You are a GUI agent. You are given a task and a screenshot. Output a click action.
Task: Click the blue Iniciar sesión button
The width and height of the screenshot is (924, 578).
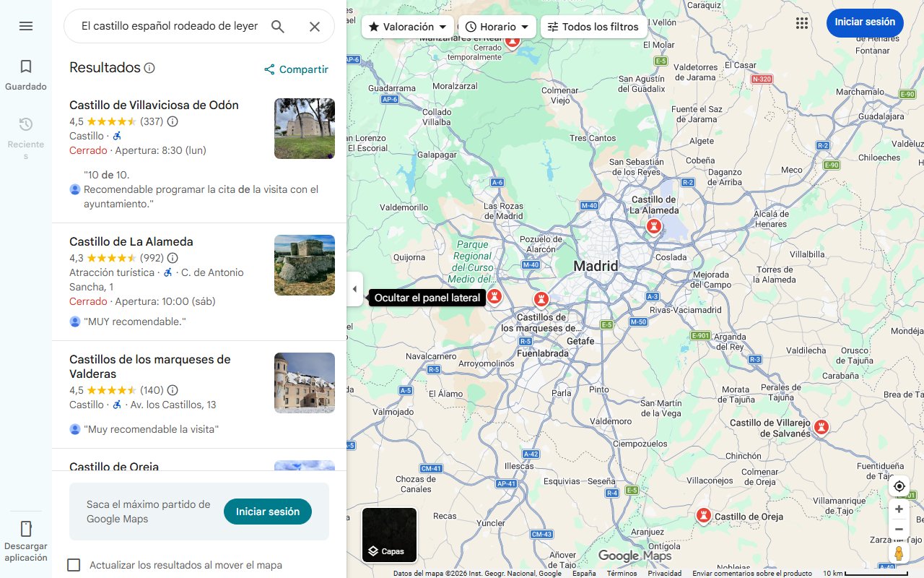[865, 22]
